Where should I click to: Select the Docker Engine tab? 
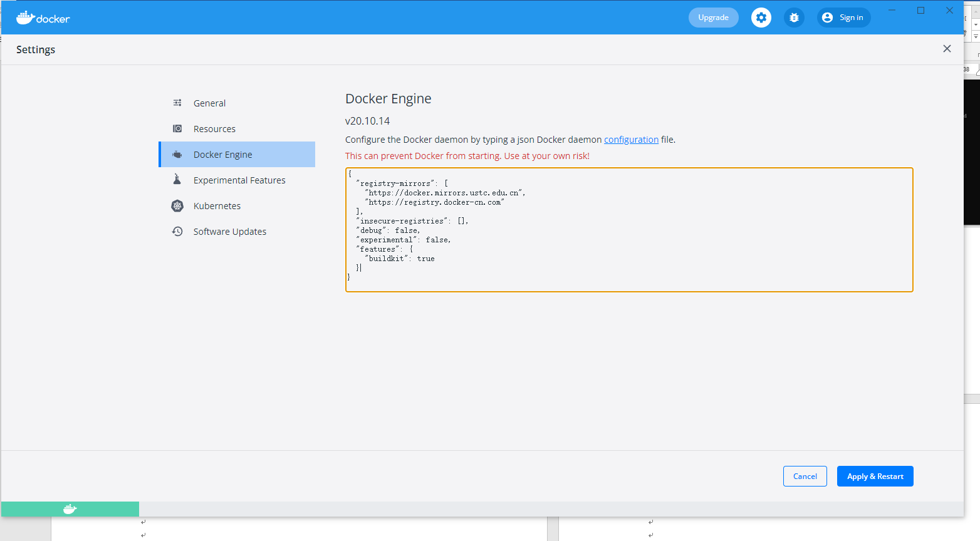click(x=222, y=155)
